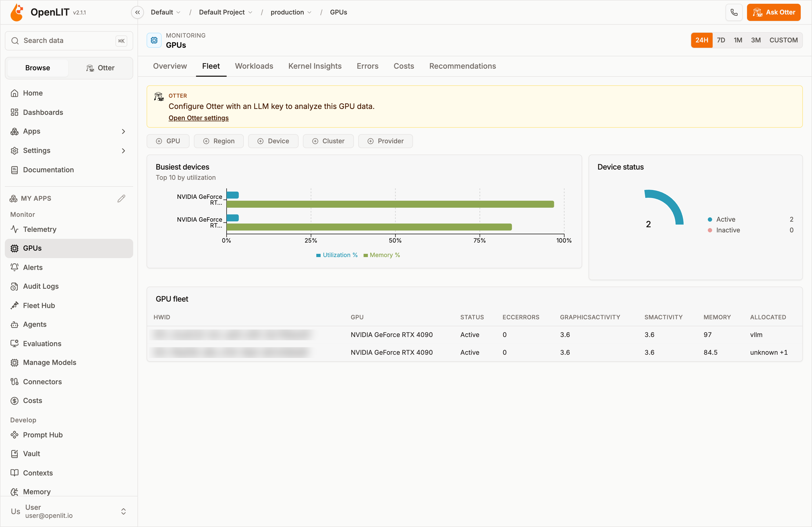Open the production environment dropdown
This screenshot has height=527, width=812.
[291, 12]
